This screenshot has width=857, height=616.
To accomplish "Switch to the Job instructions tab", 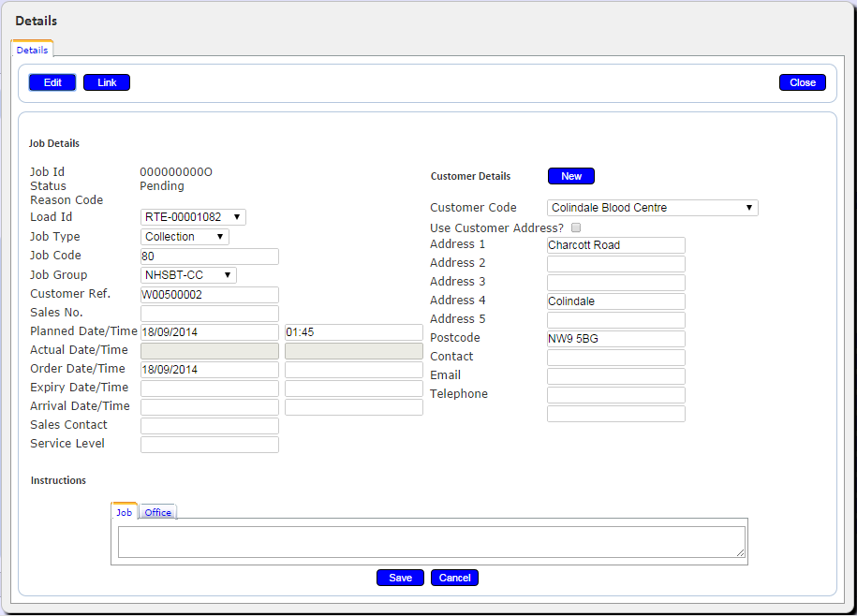I will click(x=124, y=512).
